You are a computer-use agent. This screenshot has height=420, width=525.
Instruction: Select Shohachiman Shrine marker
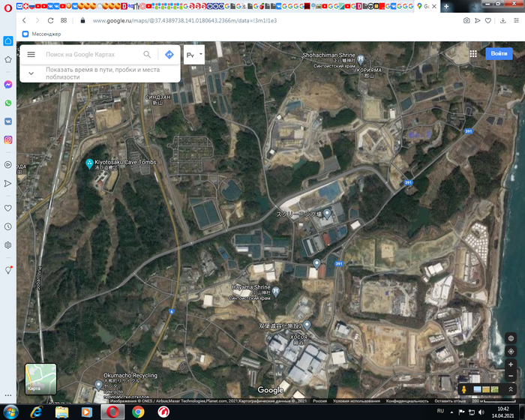361,59
